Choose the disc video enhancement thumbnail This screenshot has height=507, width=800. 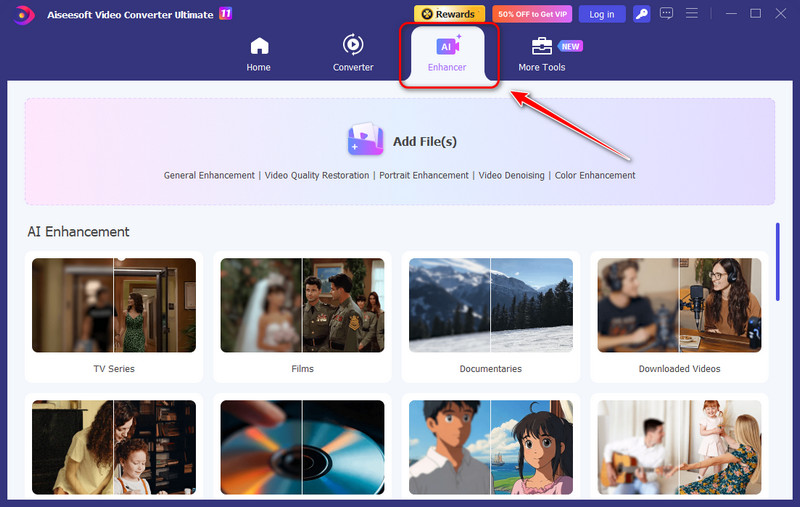302,447
